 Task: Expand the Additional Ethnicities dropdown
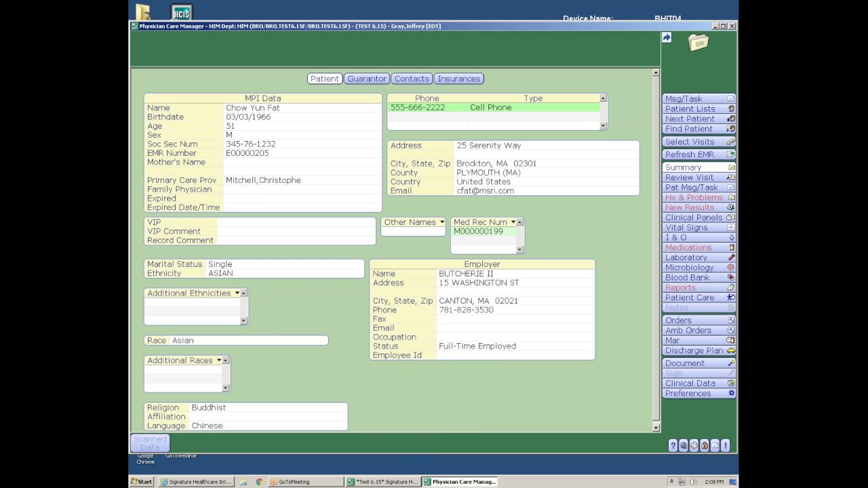click(237, 293)
